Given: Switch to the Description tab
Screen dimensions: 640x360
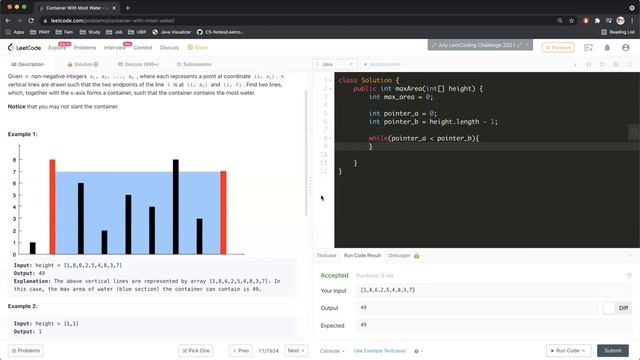Looking at the screenshot, I should (27, 64).
